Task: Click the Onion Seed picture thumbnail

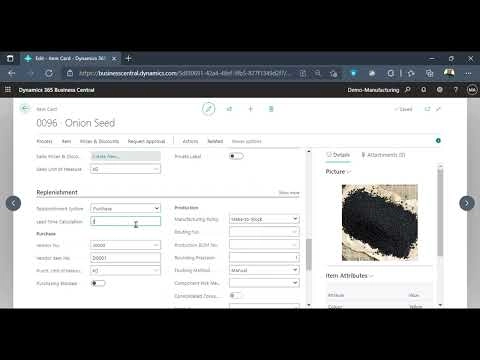Action: tap(380, 222)
